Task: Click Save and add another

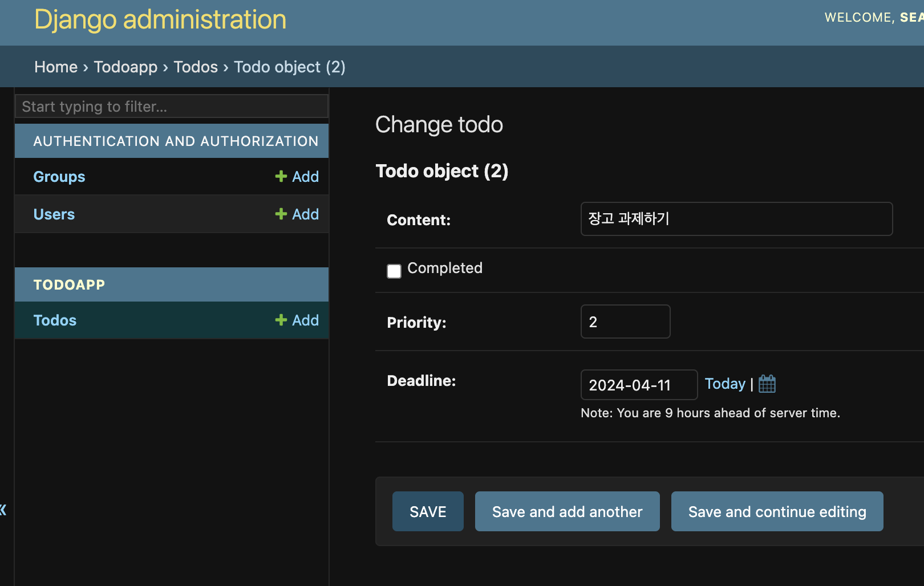Action: click(568, 511)
